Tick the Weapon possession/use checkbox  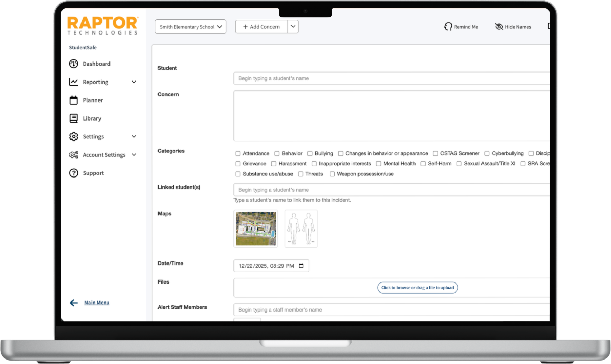tap(332, 174)
